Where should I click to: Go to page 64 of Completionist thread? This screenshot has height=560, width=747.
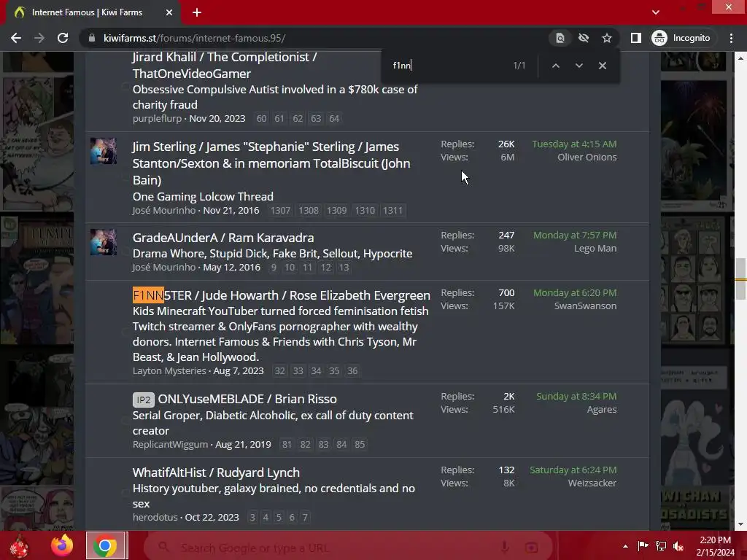[x=334, y=119]
